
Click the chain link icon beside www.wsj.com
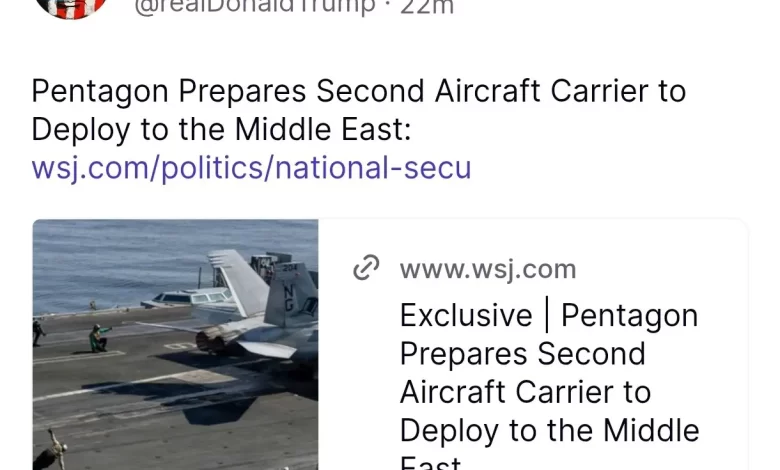(x=366, y=268)
